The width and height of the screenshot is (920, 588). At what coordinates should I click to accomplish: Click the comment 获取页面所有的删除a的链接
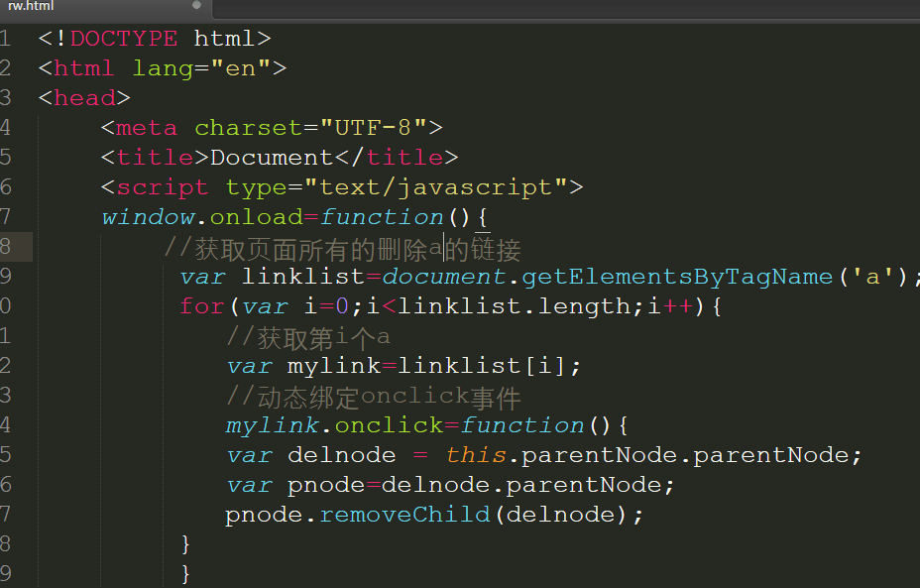coord(342,250)
